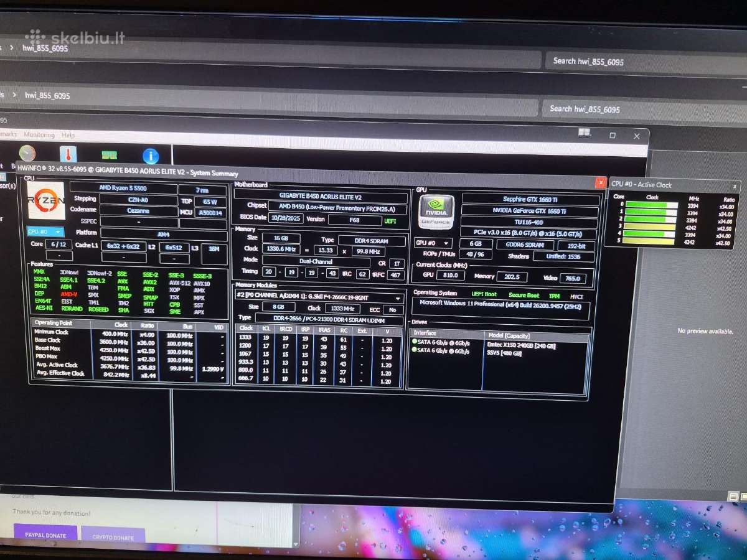Viewport: 747px width, 560px height.
Task: Click the Secure Boot indicator
Action: [524, 295]
